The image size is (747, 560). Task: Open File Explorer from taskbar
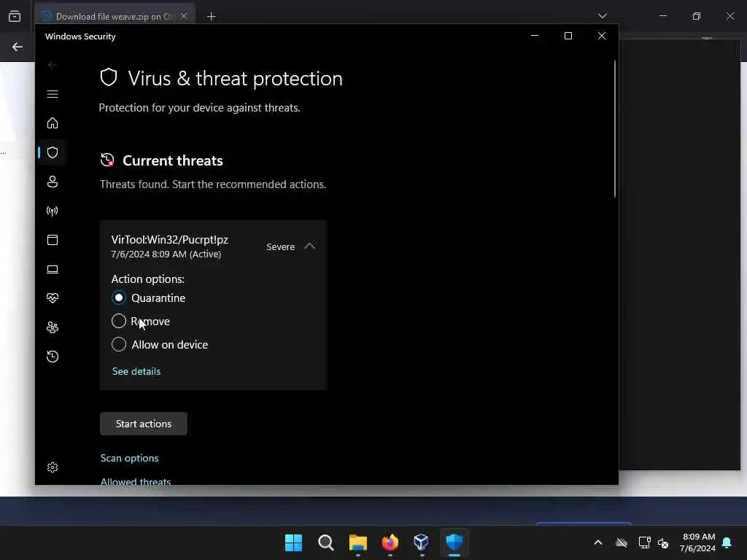(x=357, y=542)
